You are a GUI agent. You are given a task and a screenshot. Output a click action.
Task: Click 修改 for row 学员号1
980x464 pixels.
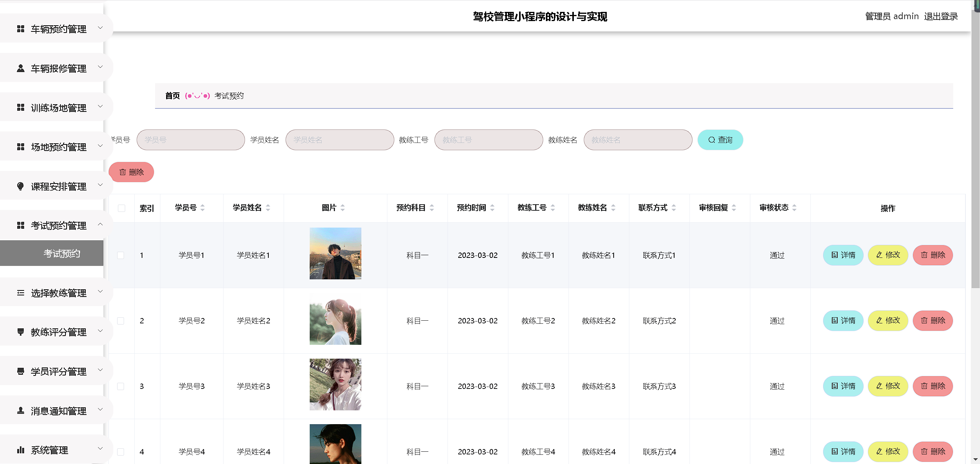point(888,255)
